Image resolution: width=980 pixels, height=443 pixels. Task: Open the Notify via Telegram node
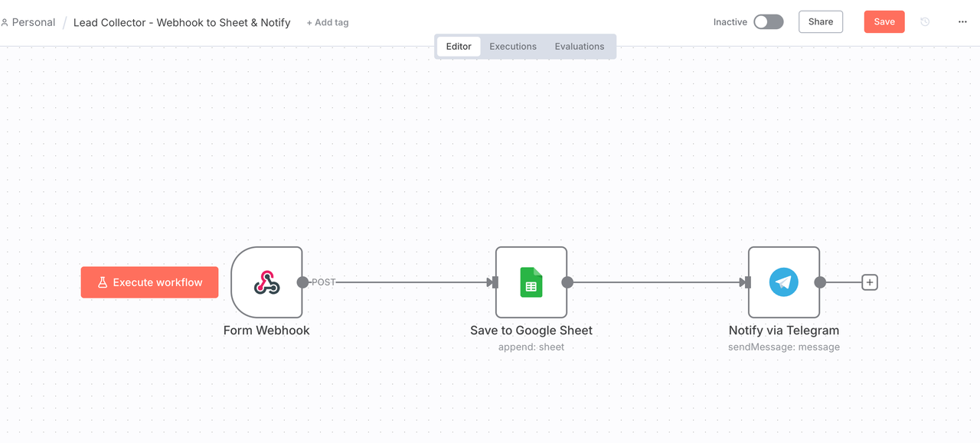[x=783, y=282]
